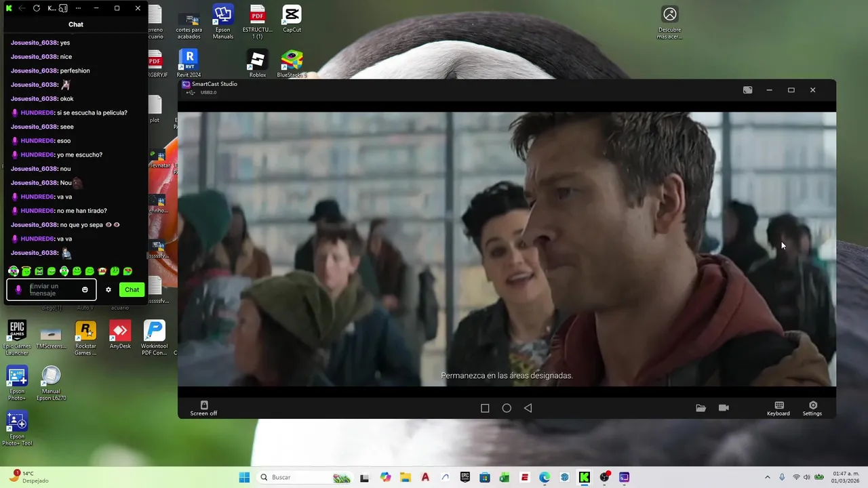This screenshot has width=868, height=488.
Task: Open Kick app from the taskbar
Action: [584, 477]
